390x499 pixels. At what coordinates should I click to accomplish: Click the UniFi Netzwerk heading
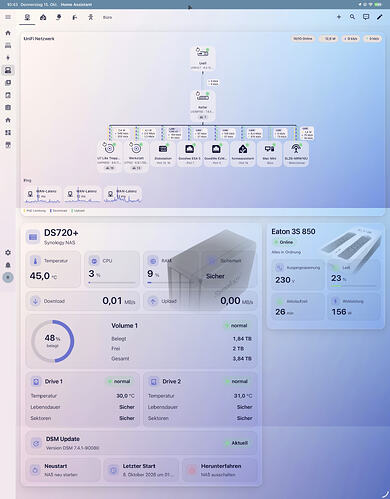click(39, 39)
